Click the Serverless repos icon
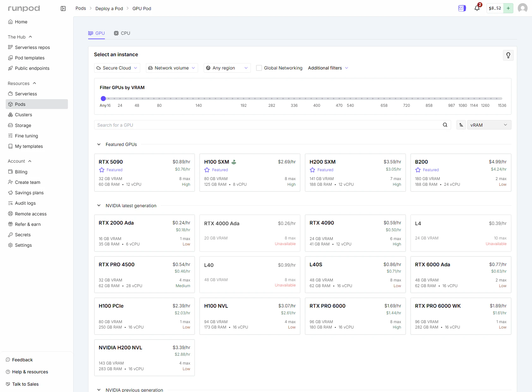Screen dimensions: 532x392 point(10,47)
